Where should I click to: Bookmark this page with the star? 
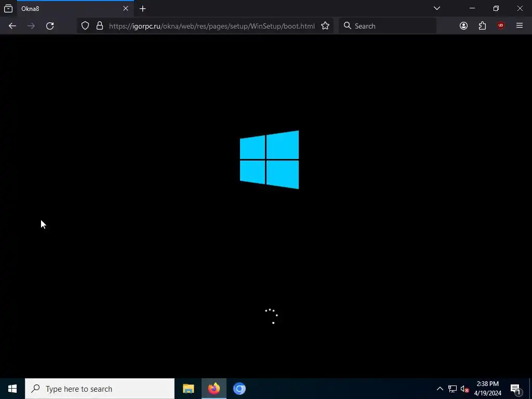[325, 26]
